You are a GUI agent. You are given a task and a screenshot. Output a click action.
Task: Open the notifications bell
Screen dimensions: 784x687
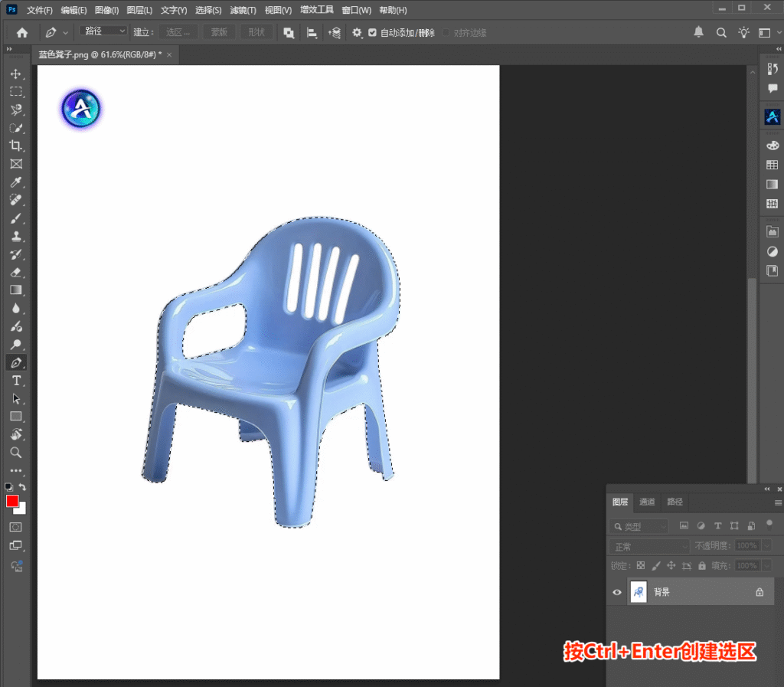tap(698, 32)
